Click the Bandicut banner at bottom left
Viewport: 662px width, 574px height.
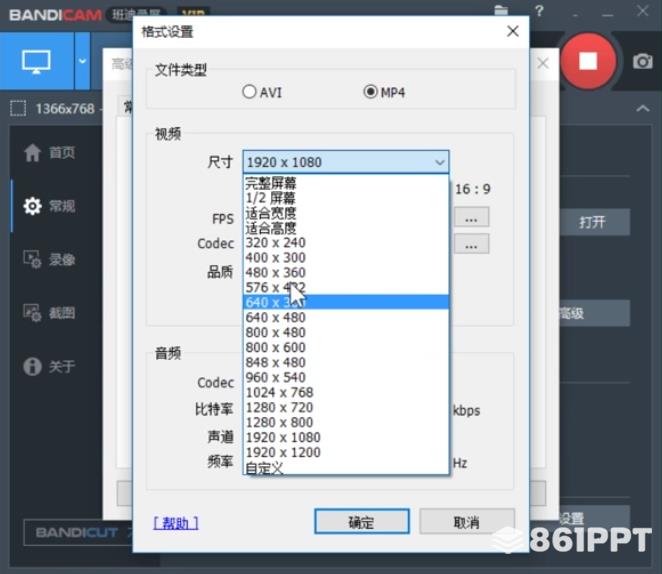(79, 532)
